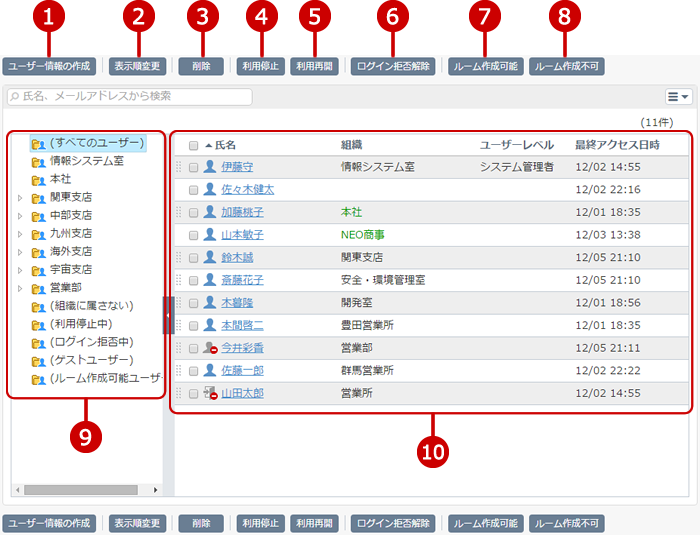This screenshot has width=700, height=535.
Task: Click the folder icon beside 情報システム室
Action: pos(38,161)
